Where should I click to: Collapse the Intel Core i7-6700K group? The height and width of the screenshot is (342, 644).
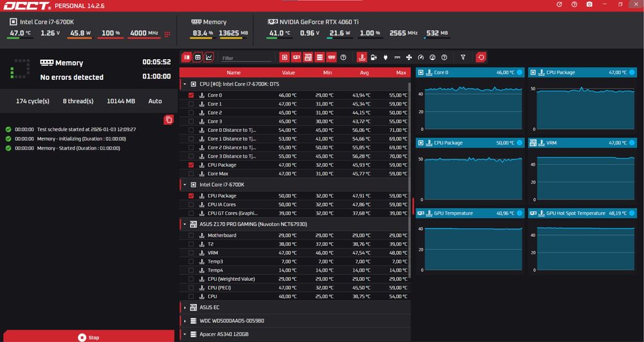tap(184, 185)
